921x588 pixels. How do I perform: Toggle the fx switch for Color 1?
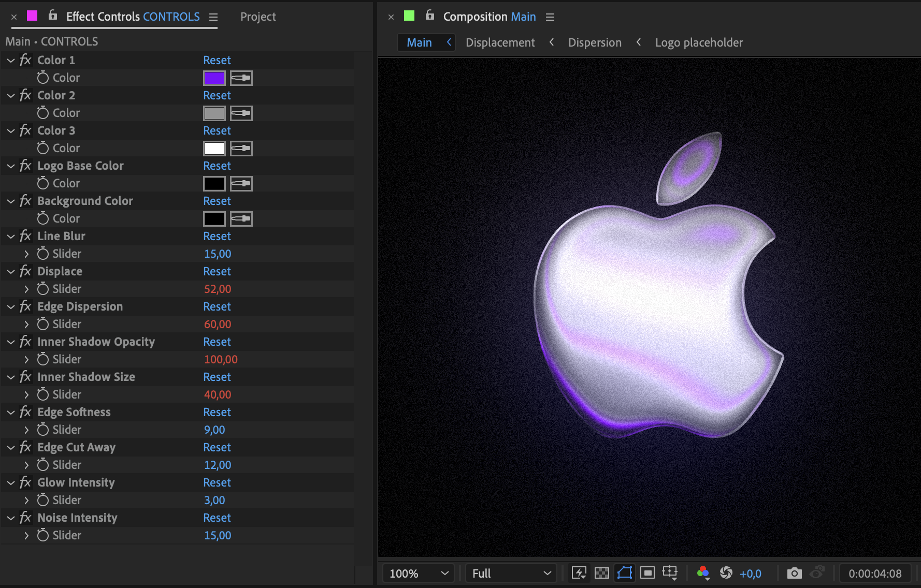[x=25, y=60]
